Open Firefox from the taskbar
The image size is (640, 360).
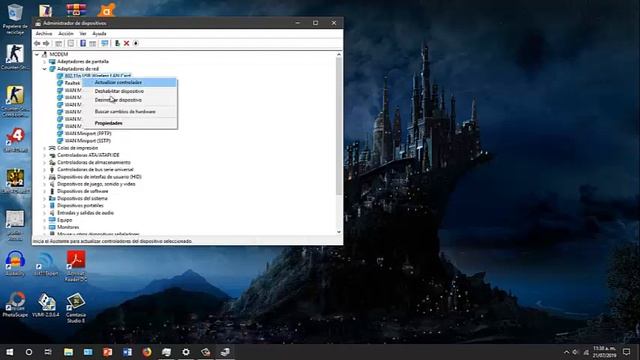click(x=147, y=352)
